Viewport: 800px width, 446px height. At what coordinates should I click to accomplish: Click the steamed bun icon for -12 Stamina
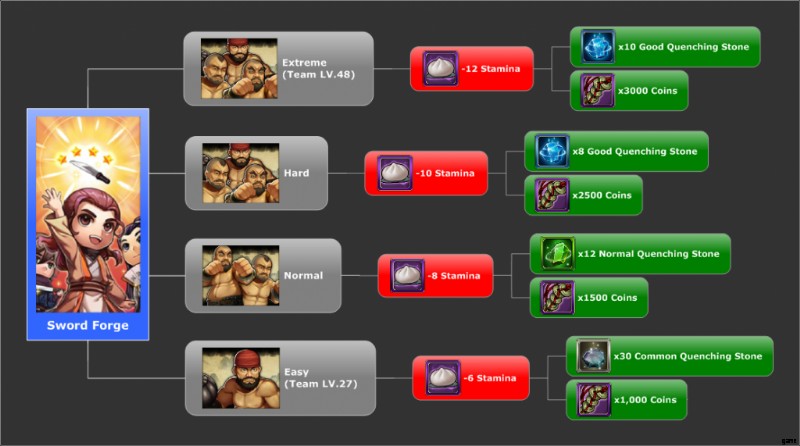(440, 68)
